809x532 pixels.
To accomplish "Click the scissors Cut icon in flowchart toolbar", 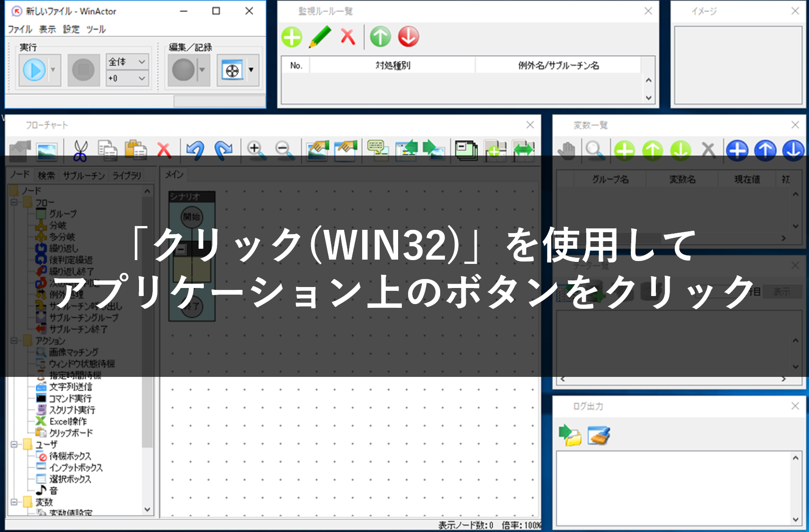I will click(x=80, y=150).
